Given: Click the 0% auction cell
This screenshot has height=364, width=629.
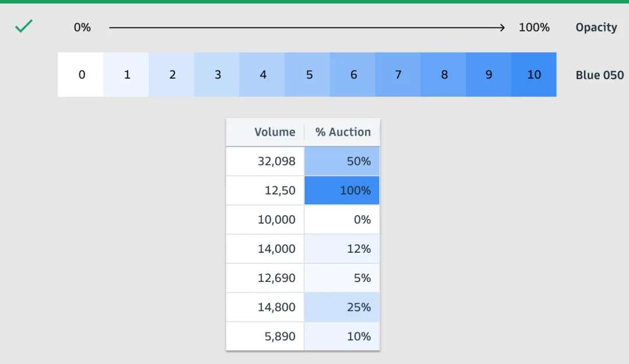Looking at the screenshot, I should point(342,220).
